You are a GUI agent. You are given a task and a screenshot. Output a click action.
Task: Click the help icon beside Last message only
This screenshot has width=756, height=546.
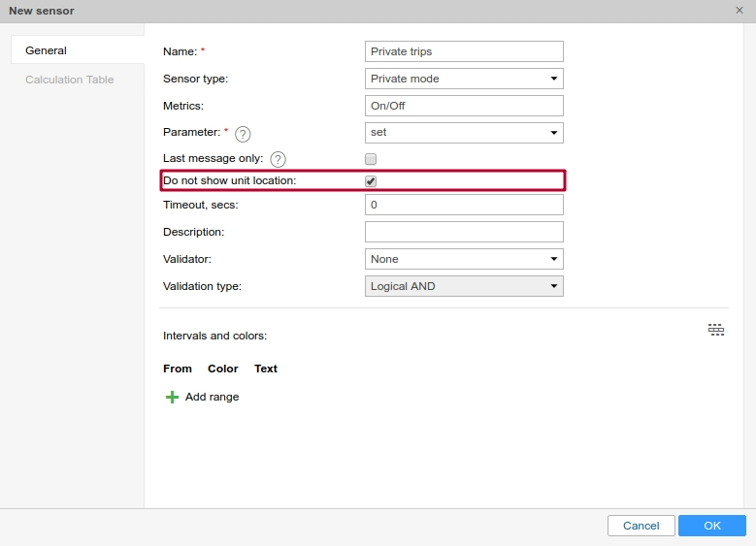tap(278, 159)
